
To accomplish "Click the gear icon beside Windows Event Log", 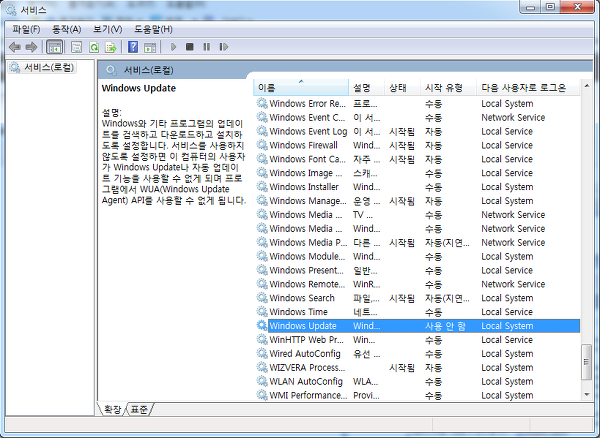I will tap(262, 131).
